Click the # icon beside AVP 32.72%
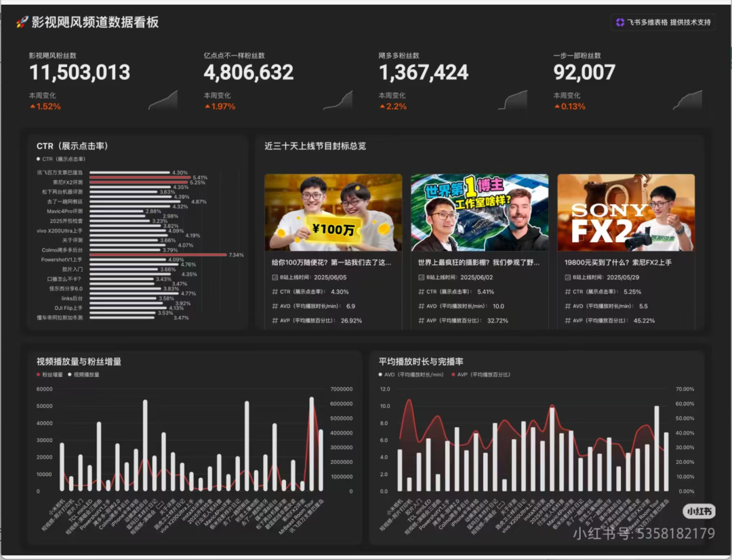This screenshot has height=560, width=732. 421,321
